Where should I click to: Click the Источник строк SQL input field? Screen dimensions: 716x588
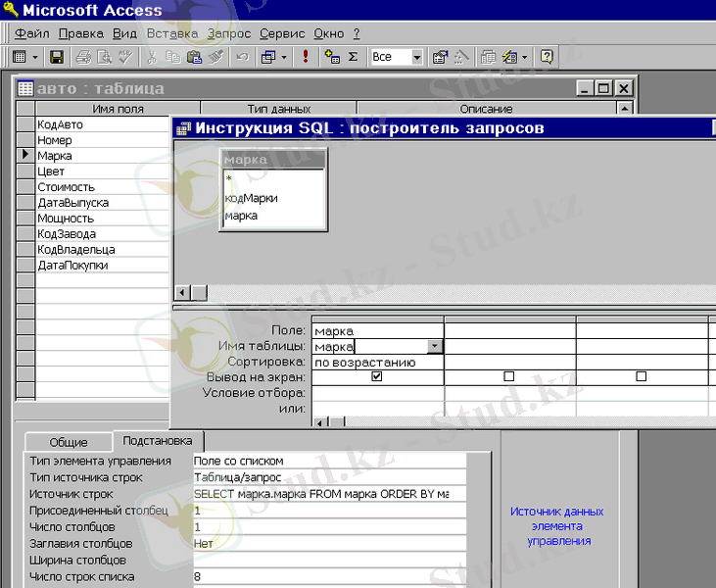[321, 494]
